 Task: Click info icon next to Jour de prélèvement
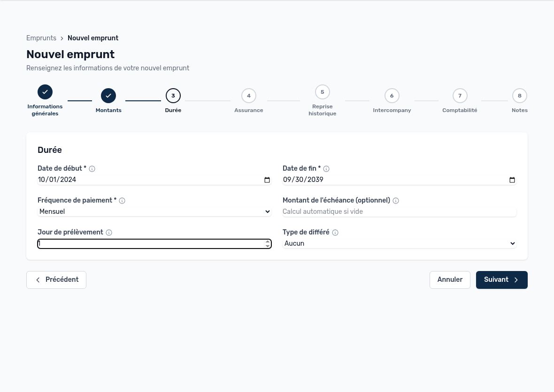coord(109,233)
